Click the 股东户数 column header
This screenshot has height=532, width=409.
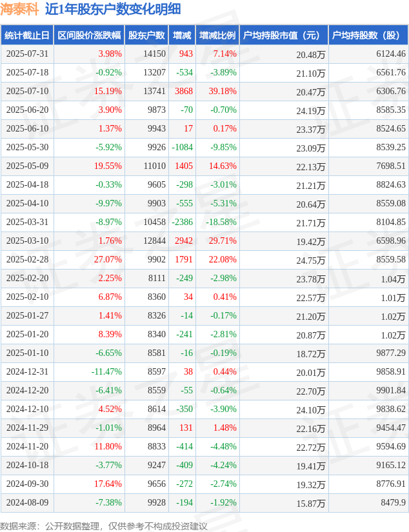(146, 35)
